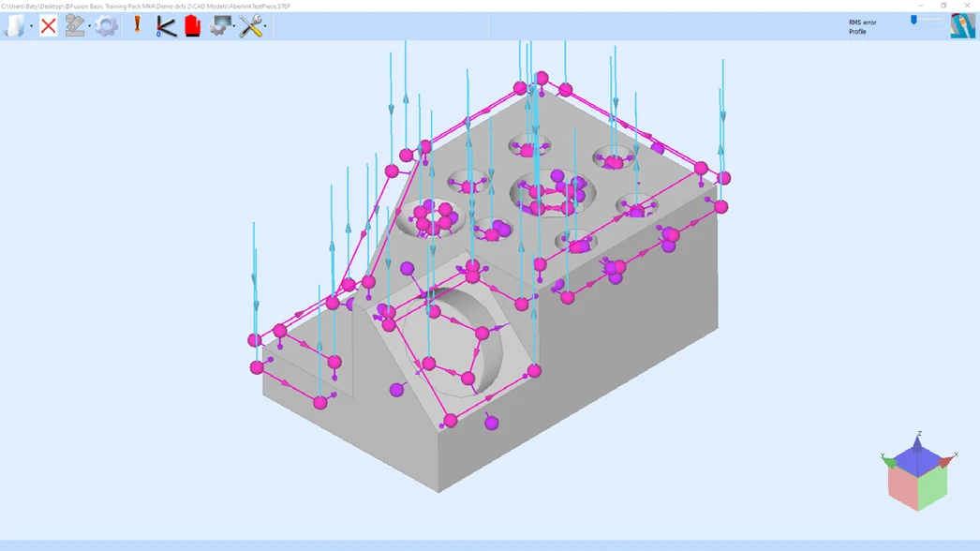This screenshot has height=551, width=980.
Task: Select the black angle lines tool icon
Action: point(166,26)
